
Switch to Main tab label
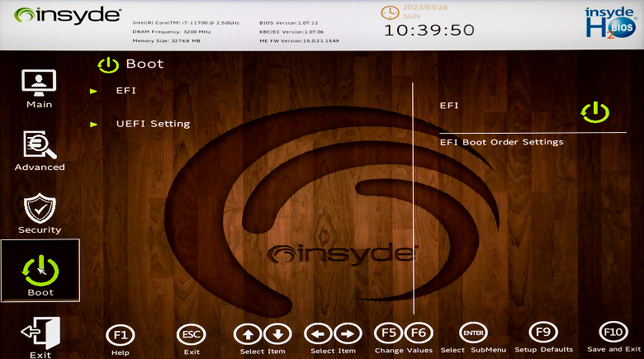40,104
